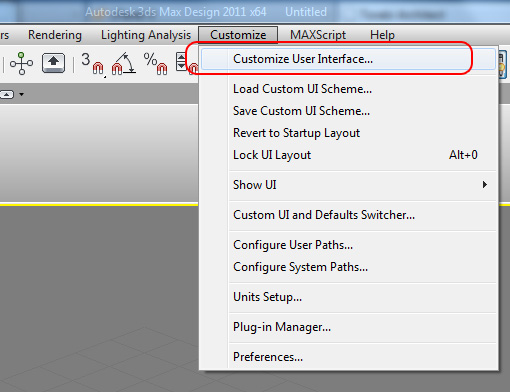Open Plug-in Manager...
Image resolution: width=510 pixels, height=392 pixels.
(x=348, y=327)
